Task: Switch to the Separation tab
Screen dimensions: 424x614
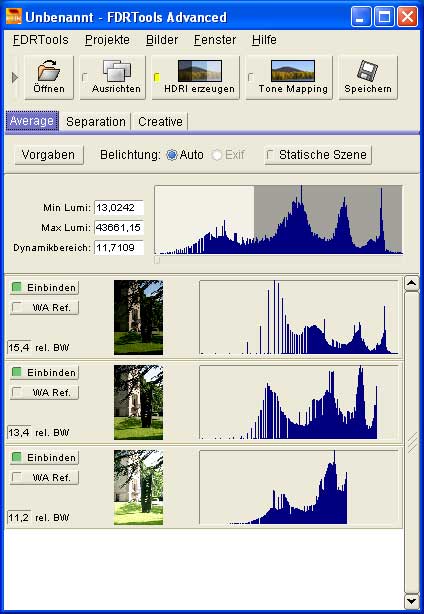Action: click(x=96, y=122)
